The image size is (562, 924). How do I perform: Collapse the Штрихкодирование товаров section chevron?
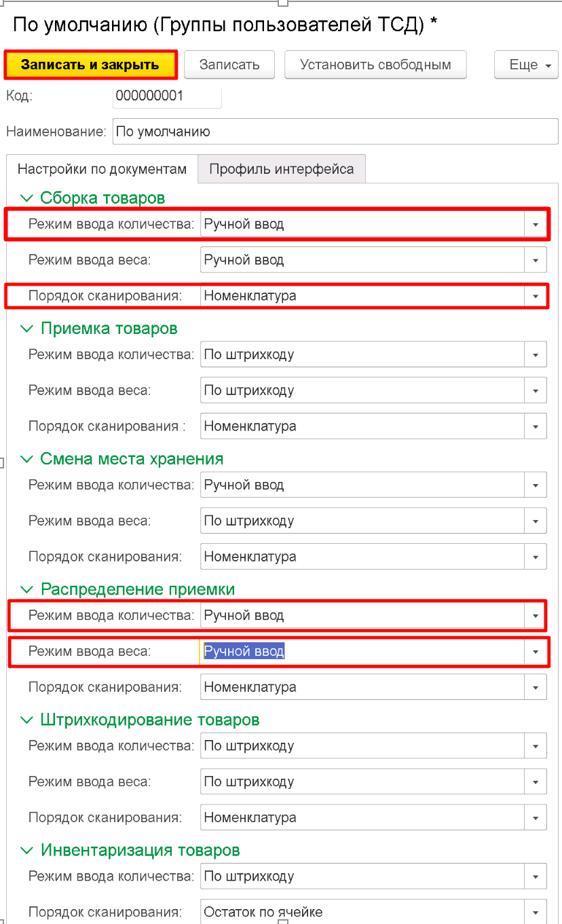(27, 720)
